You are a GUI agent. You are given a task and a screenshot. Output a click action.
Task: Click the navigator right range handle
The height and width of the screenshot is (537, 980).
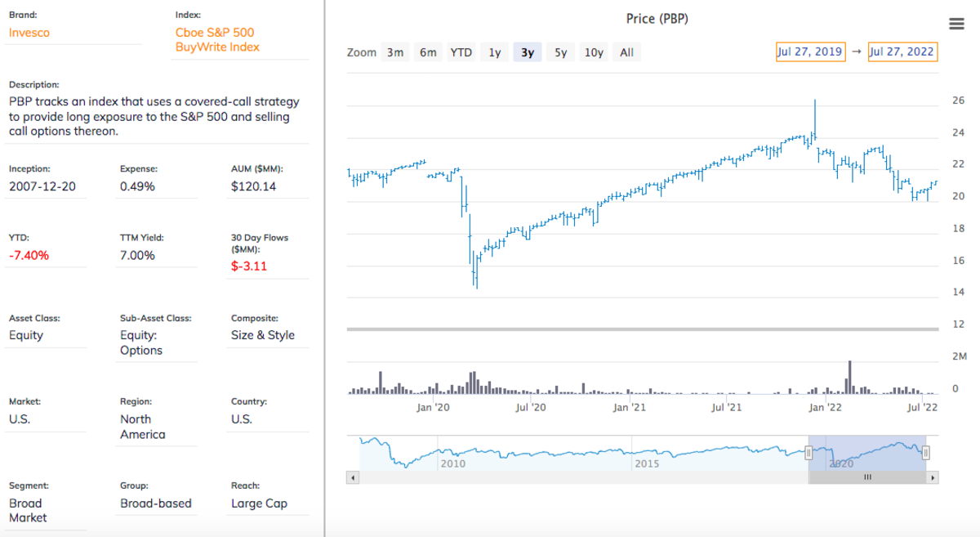click(926, 453)
